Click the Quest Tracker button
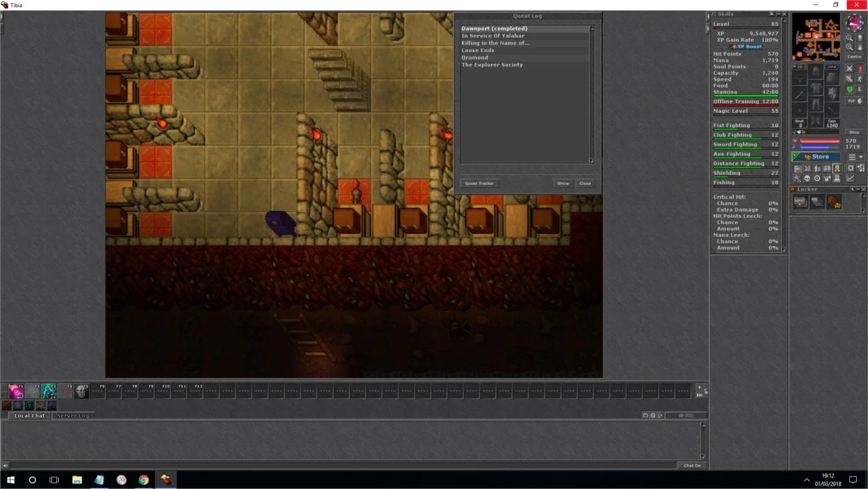The image size is (868, 489). coord(479,183)
